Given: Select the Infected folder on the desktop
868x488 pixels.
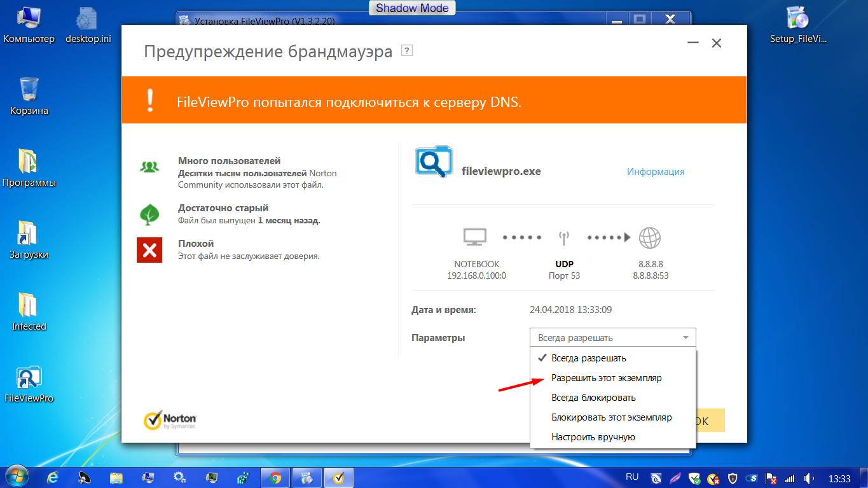Looking at the screenshot, I should tap(29, 312).
